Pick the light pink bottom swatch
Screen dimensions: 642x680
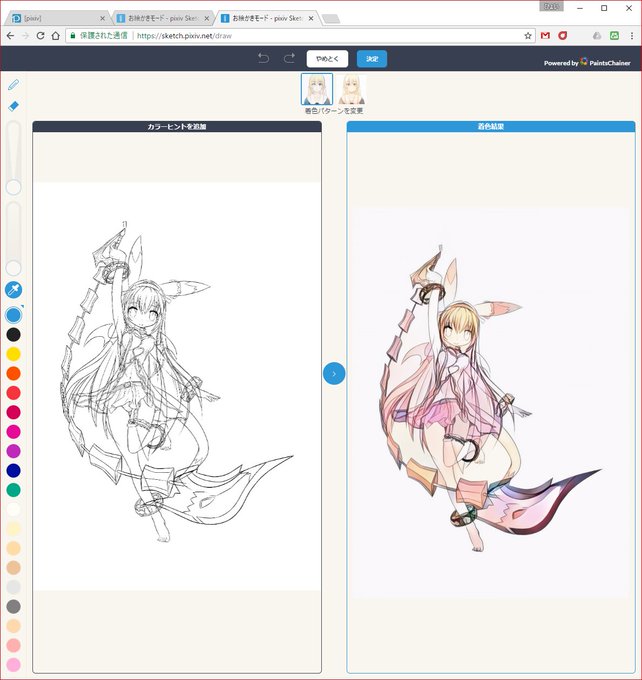coord(13,664)
